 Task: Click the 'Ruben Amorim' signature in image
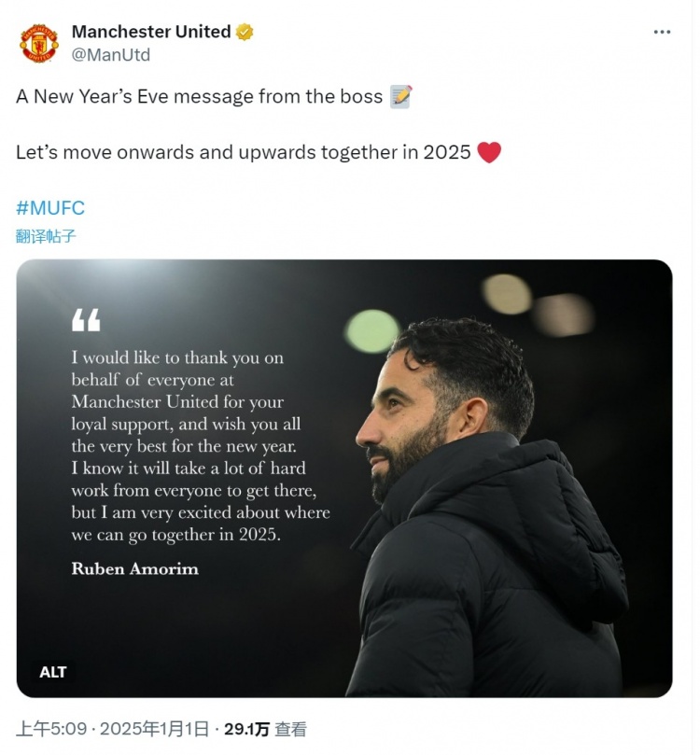(134, 568)
